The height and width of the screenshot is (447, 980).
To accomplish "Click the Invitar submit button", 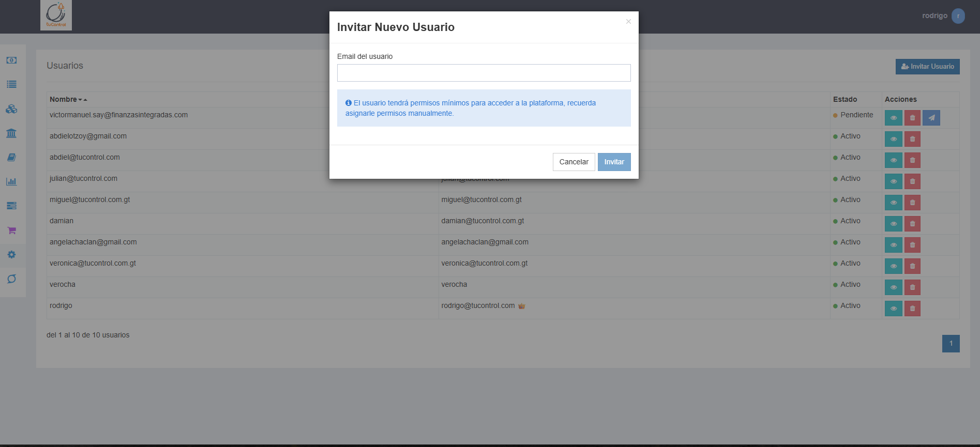I will click(614, 162).
